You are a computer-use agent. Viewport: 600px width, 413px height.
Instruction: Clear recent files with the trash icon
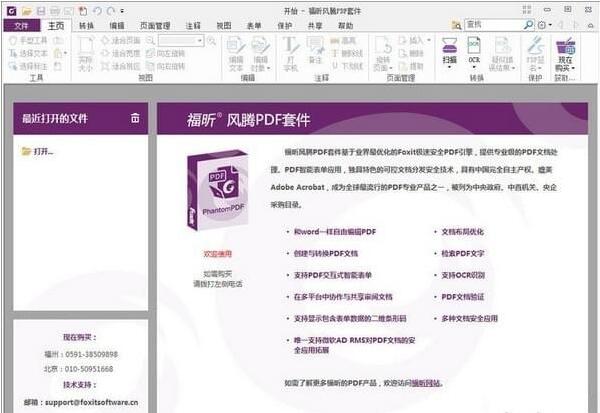point(135,118)
